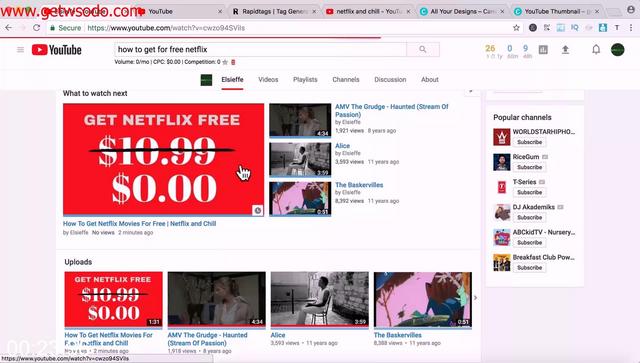This screenshot has width=640, height=363.
Task: Reload the page with refresh icon
Action: click(36, 28)
